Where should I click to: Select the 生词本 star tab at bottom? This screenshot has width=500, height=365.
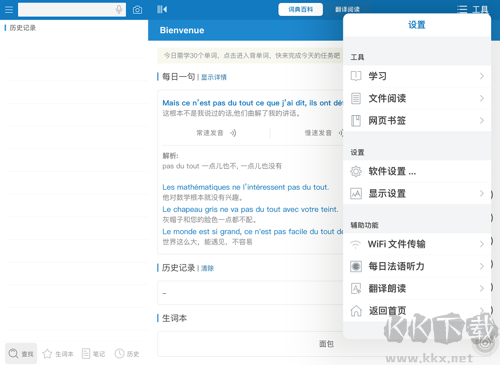coord(58,354)
